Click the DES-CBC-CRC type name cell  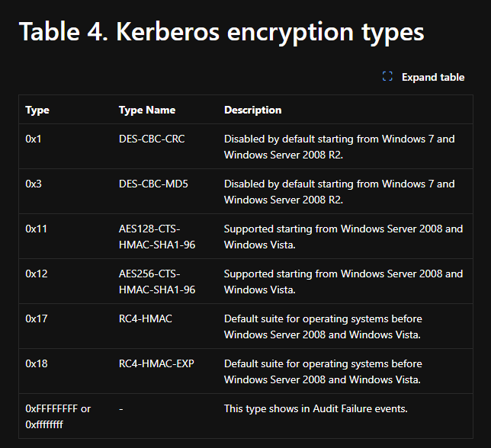152,139
